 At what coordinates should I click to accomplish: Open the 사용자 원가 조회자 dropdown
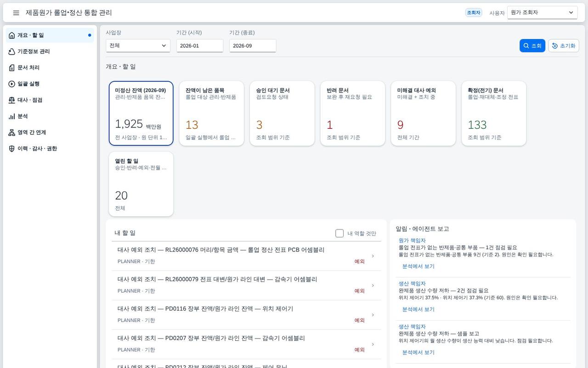(x=542, y=12)
